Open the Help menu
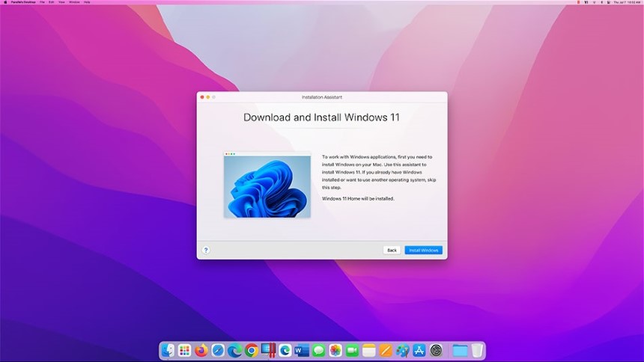The image size is (644, 362). coord(87,2)
